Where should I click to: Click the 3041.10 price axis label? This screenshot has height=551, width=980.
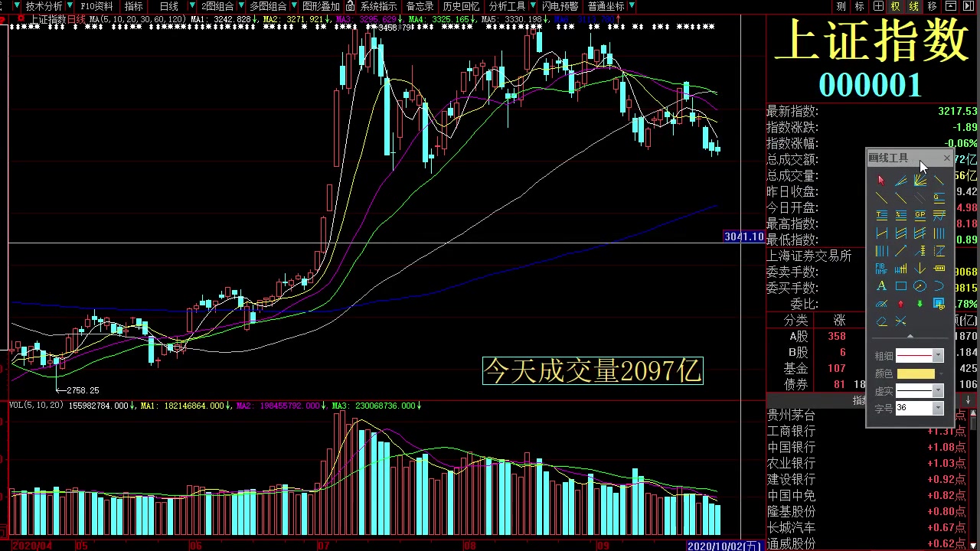pos(743,236)
